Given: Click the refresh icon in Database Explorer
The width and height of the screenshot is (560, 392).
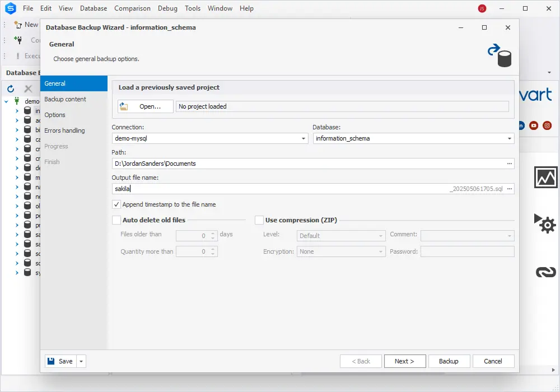Looking at the screenshot, I should click(11, 89).
